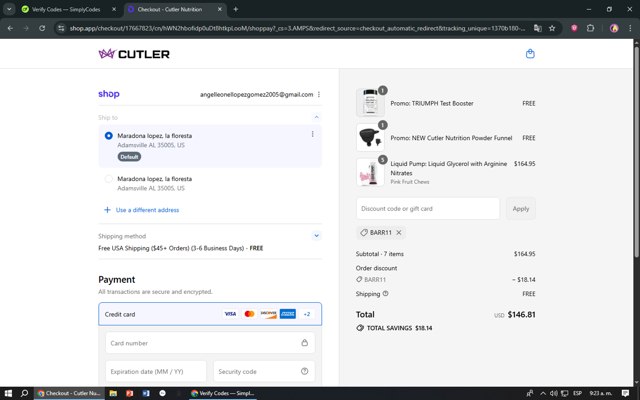Viewport: 640px width, 400px height.
Task: Click the Expiration date field
Action: click(156, 371)
